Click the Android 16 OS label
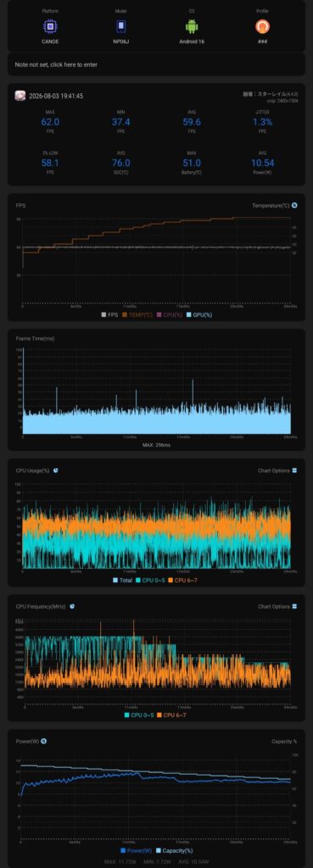This screenshot has height=868, width=313. (192, 42)
